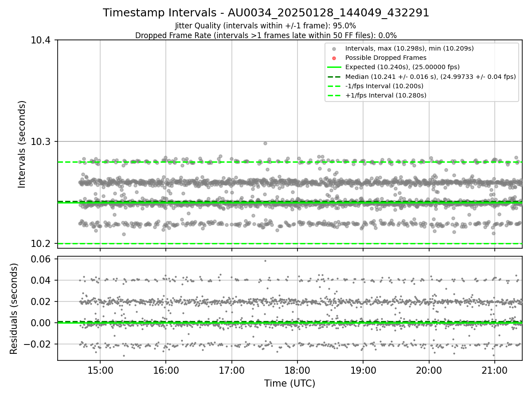This screenshot has height=399, width=532.
Task: Click the 10.3 y-axis tick label
Action: click(41, 142)
